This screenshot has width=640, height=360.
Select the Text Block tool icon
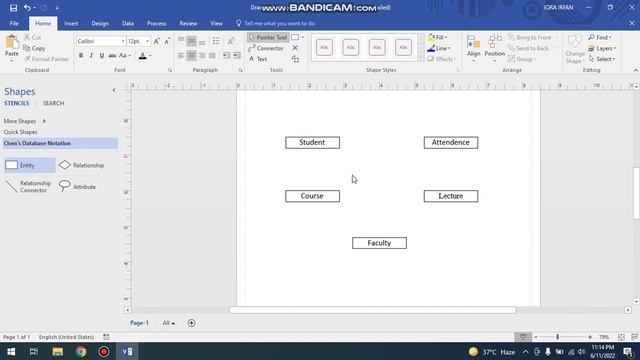pyautogui.click(x=295, y=59)
